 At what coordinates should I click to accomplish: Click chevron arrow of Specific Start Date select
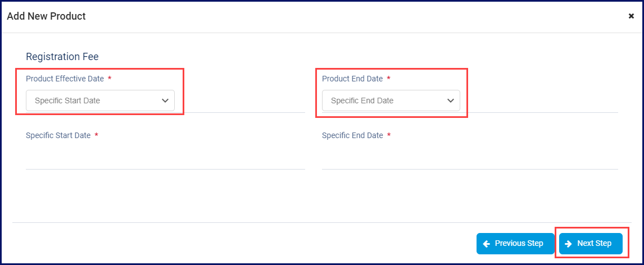[165, 100]
